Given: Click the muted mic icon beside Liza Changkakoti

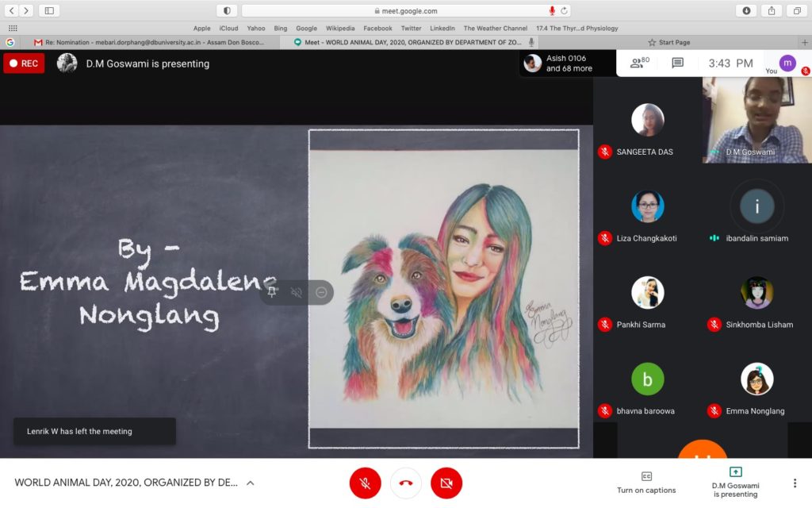Looking at the screenshot, I should coord(604,238).
